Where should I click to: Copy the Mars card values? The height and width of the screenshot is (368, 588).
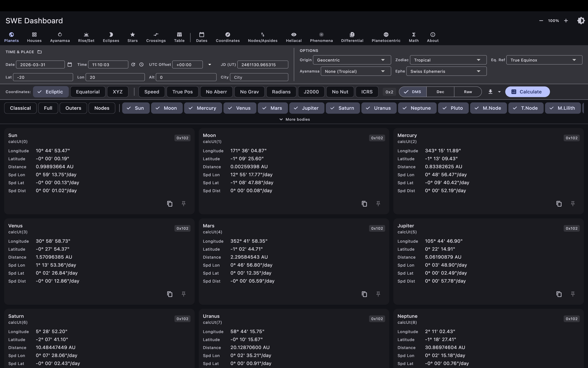[364, 294]
